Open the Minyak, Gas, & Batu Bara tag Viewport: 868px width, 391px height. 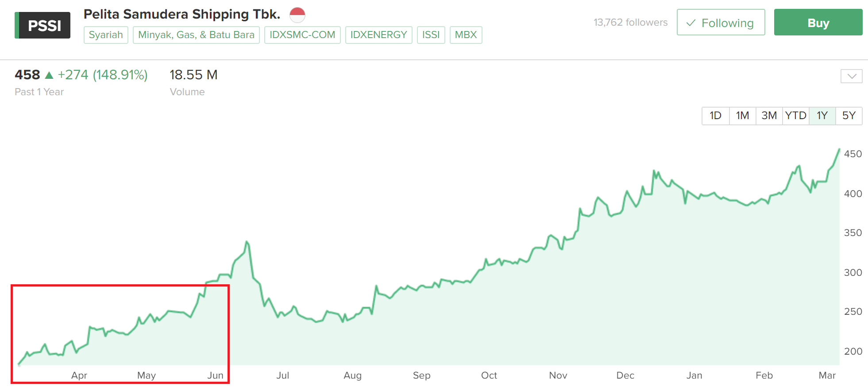pos(196,35)
